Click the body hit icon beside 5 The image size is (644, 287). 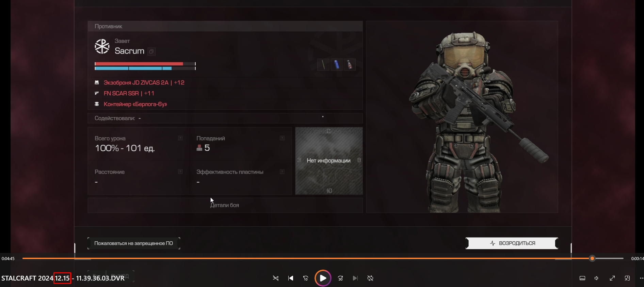pyautogui.click(x=199, y=148)
